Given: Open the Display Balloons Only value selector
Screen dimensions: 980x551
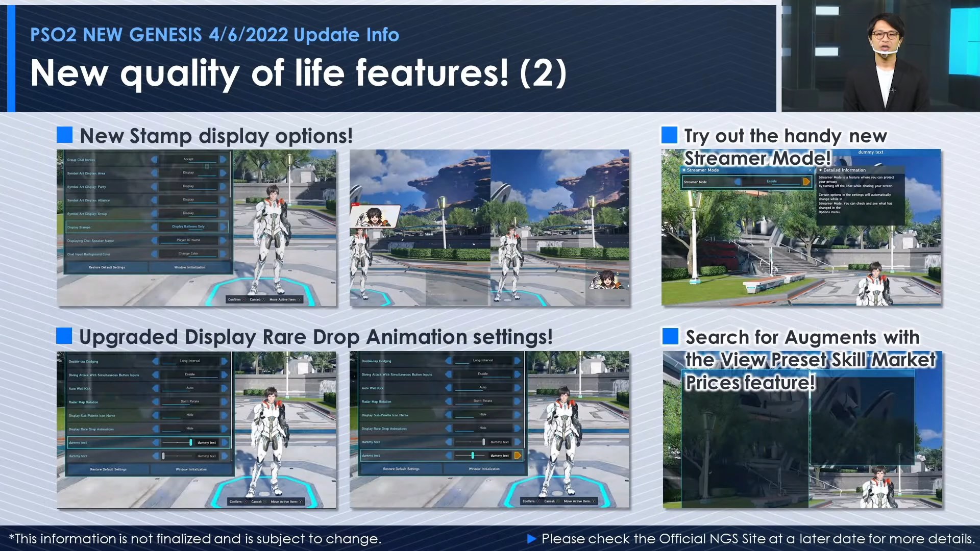Looking at the screenshot, I should (188, 227).
